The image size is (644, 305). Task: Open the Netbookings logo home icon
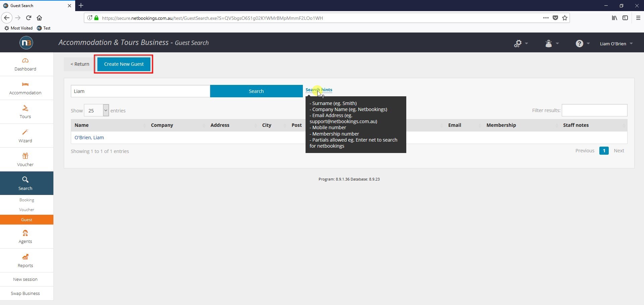click(x=26, y=43)
